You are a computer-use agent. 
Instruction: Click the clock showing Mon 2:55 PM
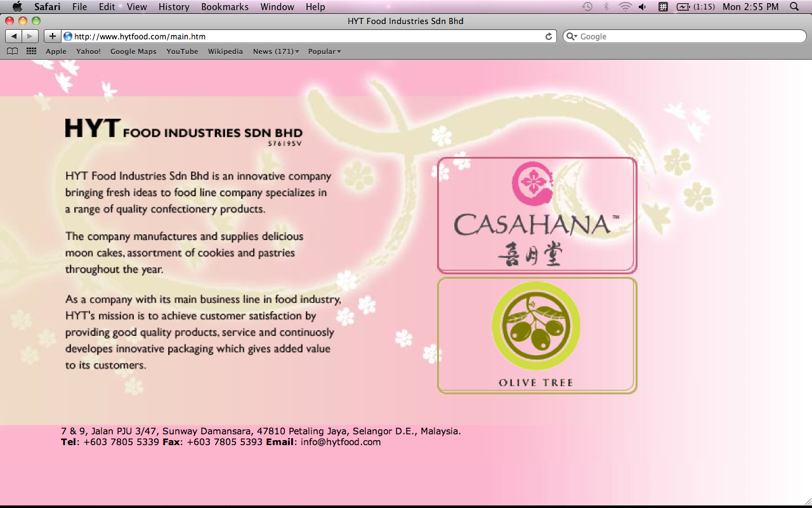click(x=750, y=7)
